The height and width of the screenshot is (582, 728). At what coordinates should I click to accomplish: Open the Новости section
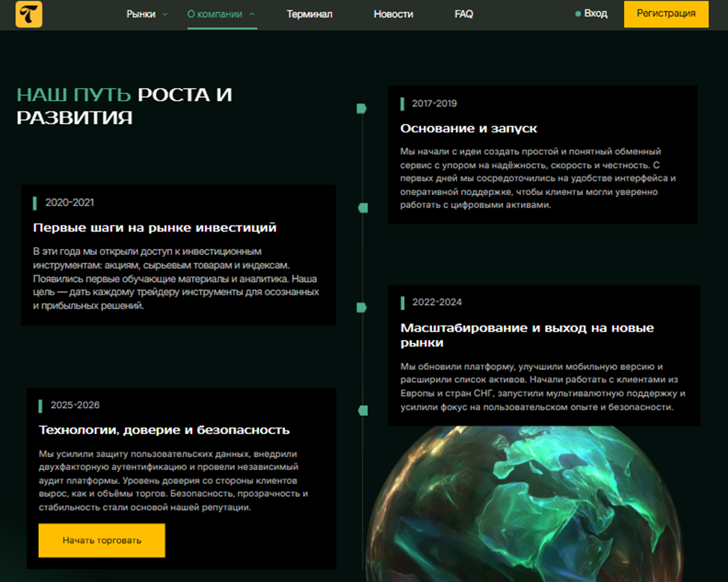click(x=393, y=14)
